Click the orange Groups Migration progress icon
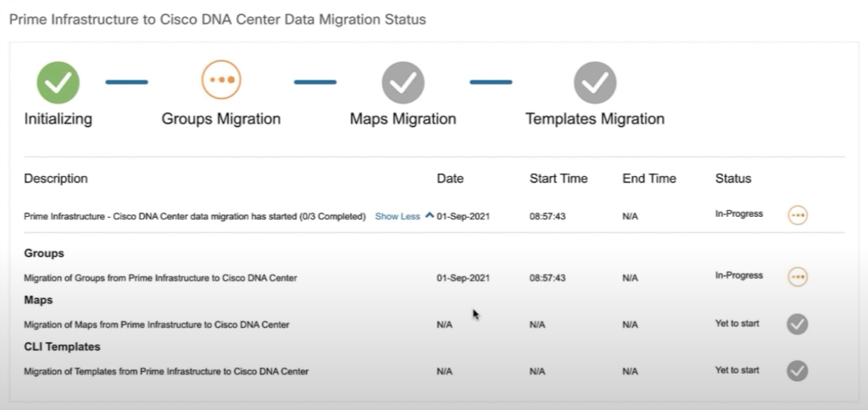Image resolution: width=868 pixels, height=410 pixels. tap(221, 81)
